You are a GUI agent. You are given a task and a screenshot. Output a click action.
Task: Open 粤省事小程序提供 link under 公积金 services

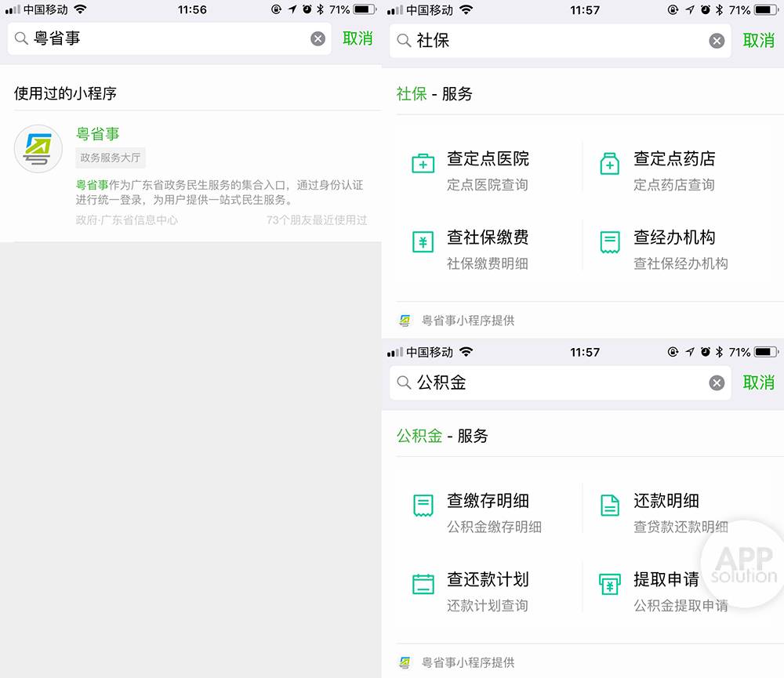pyautogui.click(x=457, y=662)
